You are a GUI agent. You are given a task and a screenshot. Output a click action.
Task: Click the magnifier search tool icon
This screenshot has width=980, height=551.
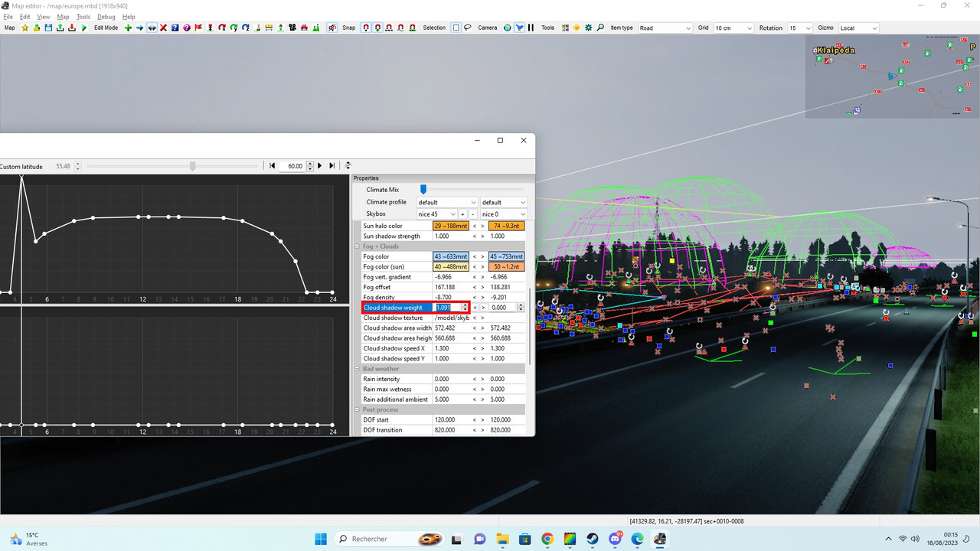pos(600,28)
